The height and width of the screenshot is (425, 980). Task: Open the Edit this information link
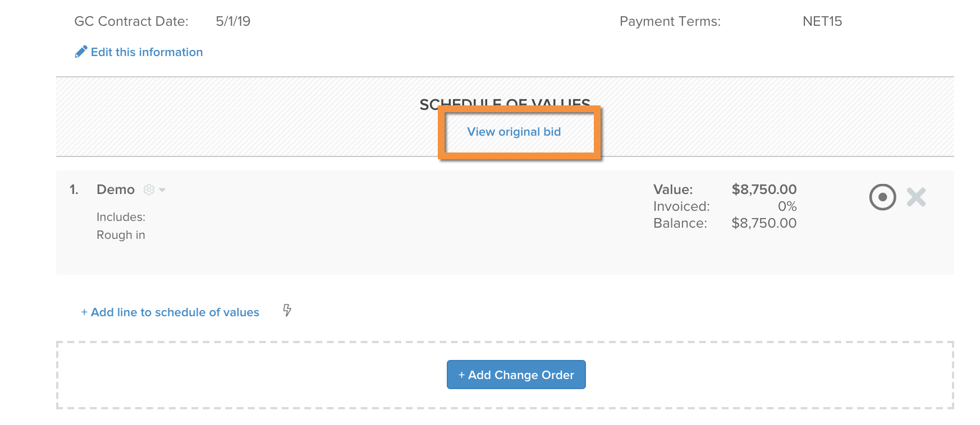[x=146, y=52]
